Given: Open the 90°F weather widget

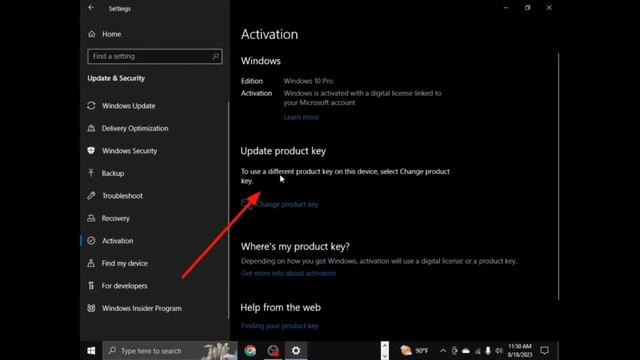Looking at the screenshot, I should tap(414, 351).
